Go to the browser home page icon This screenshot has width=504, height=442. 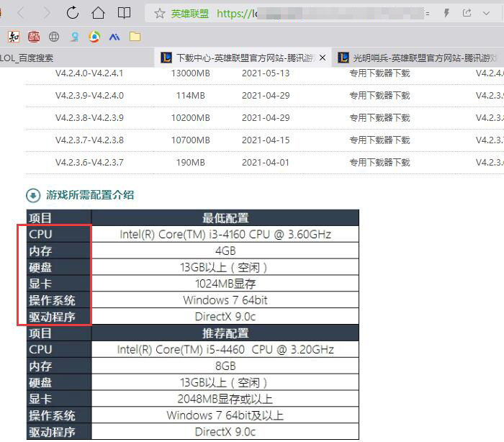pyautogui.click(x=98, y=13)
